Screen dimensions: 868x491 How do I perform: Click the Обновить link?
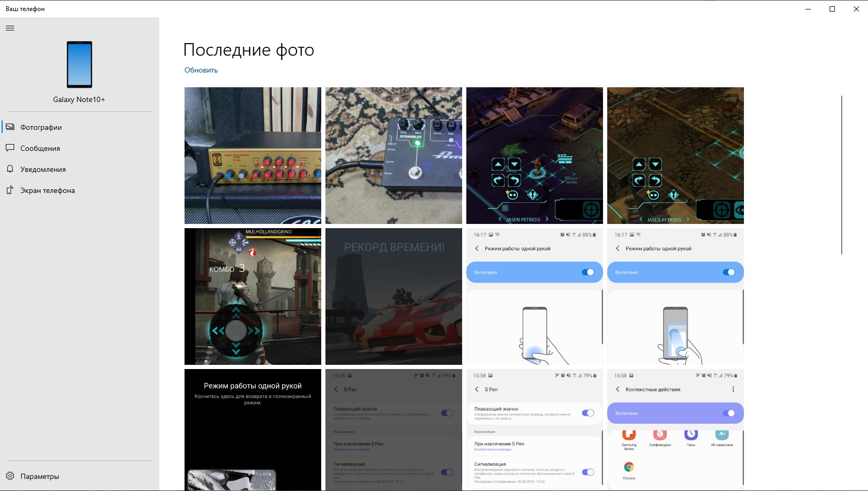pyautogui.click(x=201, y=70)
